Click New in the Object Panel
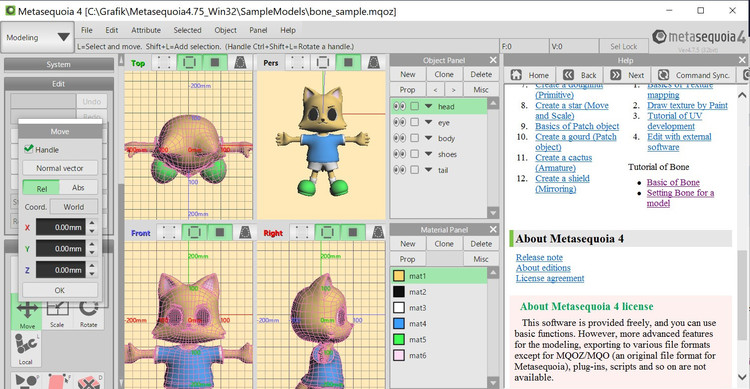This screenshot has height=389, width=750. tap(408, 74)
